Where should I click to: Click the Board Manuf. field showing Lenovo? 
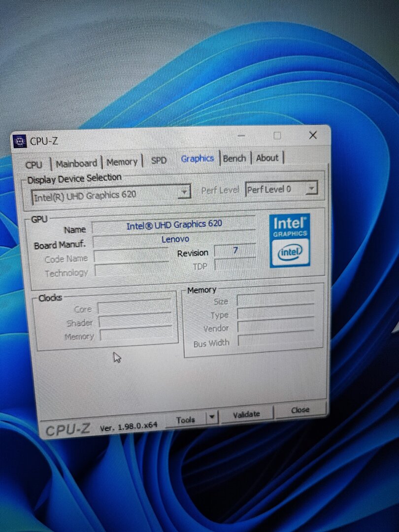[174, 240]
